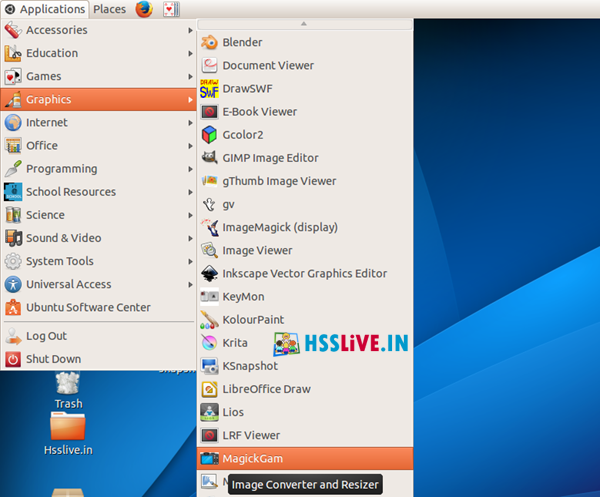Image resolution: width=600 pixels, height=497 pixels.
Task: Launch LibreOffice Draw entry
Action: point(305,389)
